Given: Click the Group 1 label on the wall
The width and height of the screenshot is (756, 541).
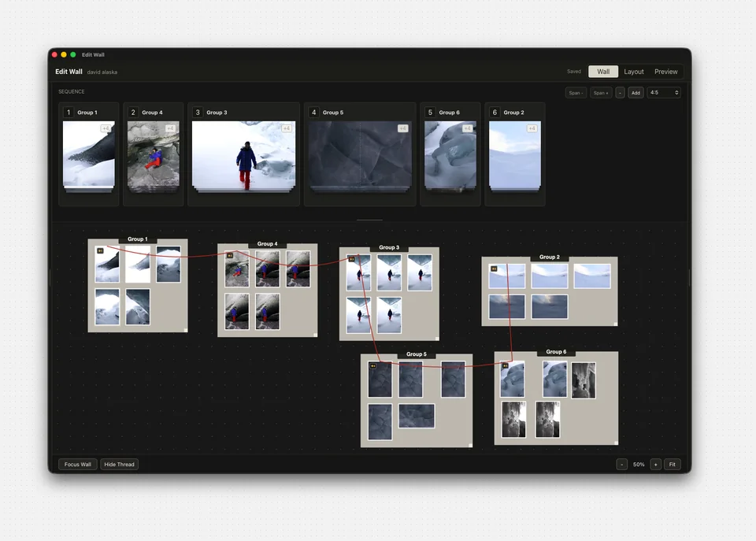Looking at the screenshot, I should coord(137,239).
